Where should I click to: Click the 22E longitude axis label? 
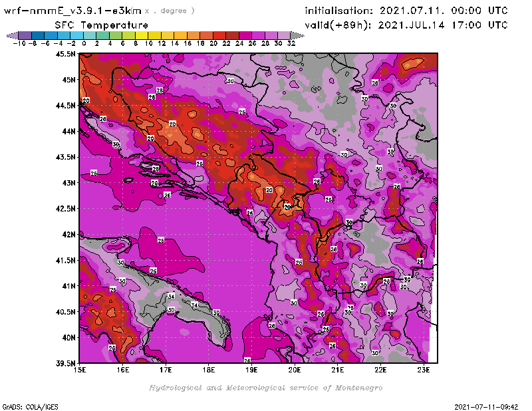tap(380, 370)
